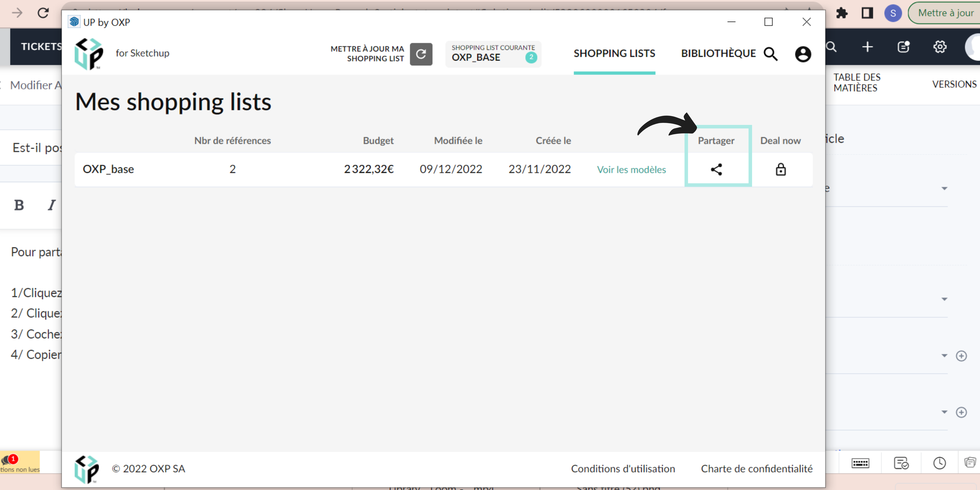Click the Mettre à jour browser button

945,13
